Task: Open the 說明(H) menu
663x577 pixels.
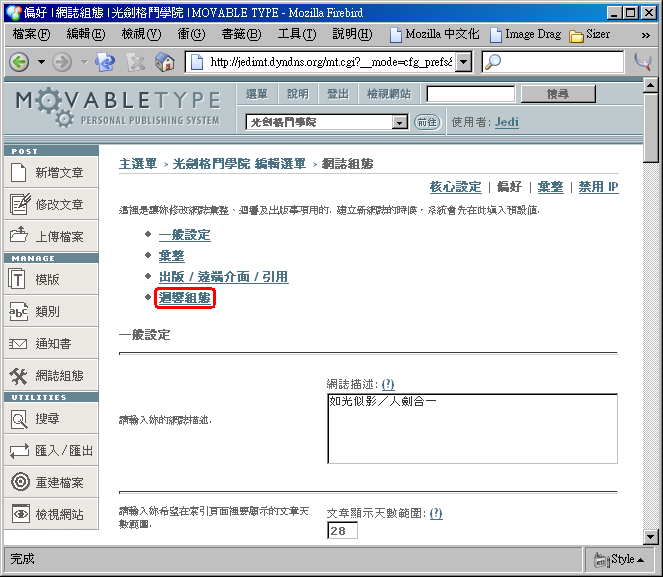Action: pos(352,34)
